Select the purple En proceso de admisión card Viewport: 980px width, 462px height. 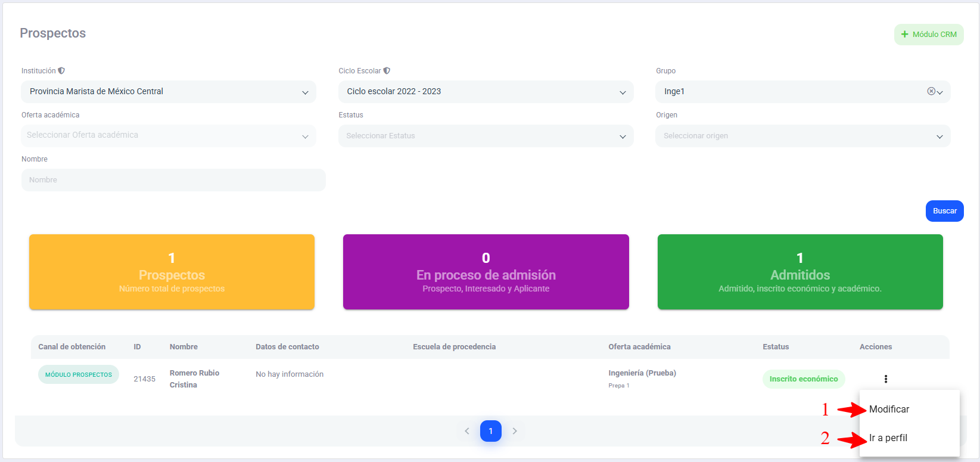click(486, 272)
